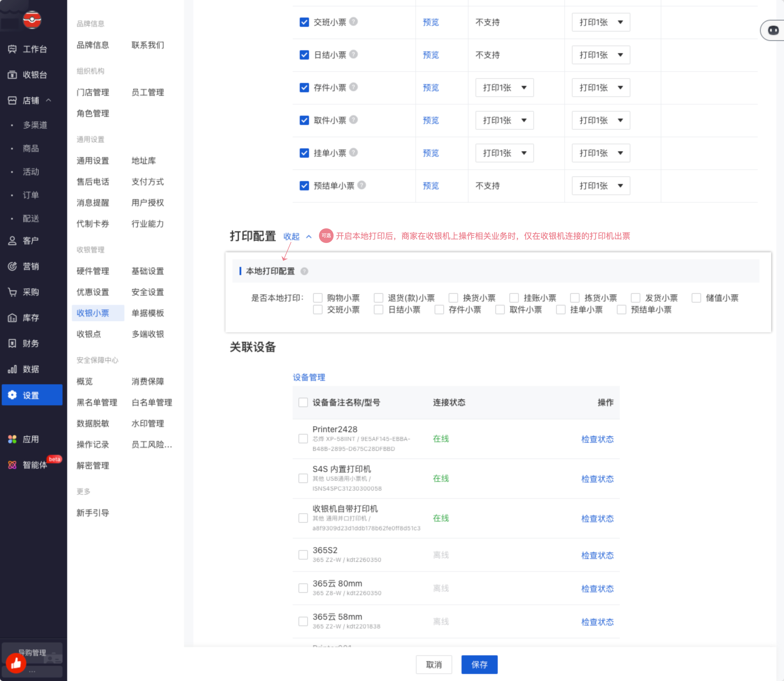Go to 单据模板 menu item
This screenshot has width=784, height=681.
(x=148, y=313)
